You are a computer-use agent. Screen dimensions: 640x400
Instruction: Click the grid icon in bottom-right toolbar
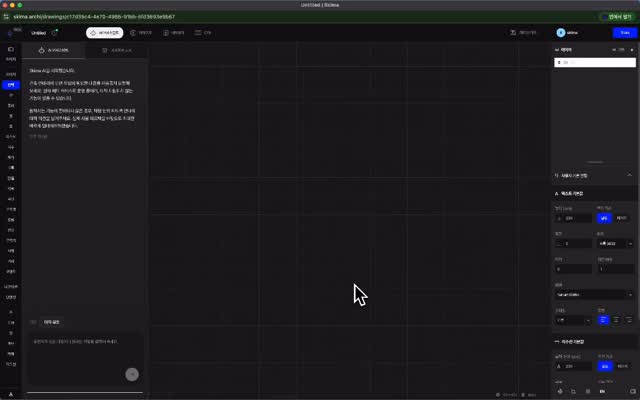click(588, 391)
